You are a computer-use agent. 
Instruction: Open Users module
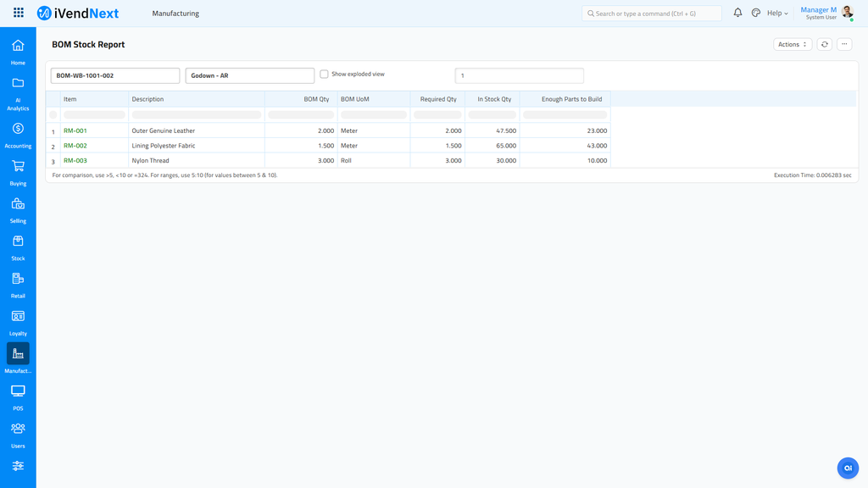click(18, 435)
